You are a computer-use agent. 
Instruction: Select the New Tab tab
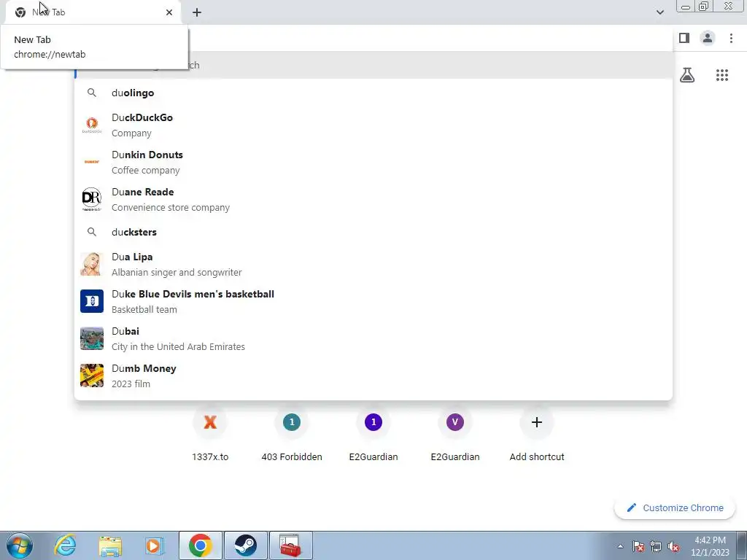pos(93,12)
